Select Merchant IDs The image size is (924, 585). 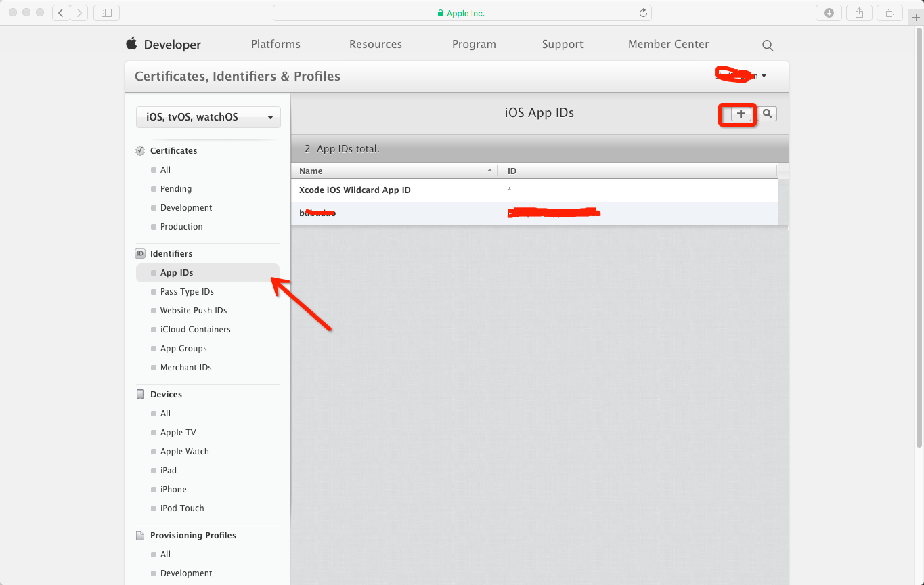click(186, 368)
